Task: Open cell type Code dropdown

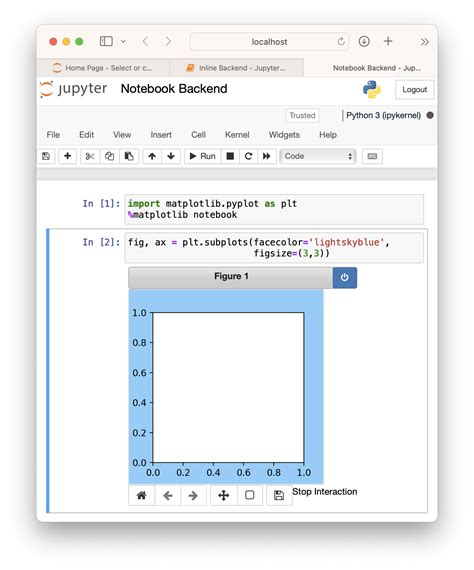Action: 318,156
